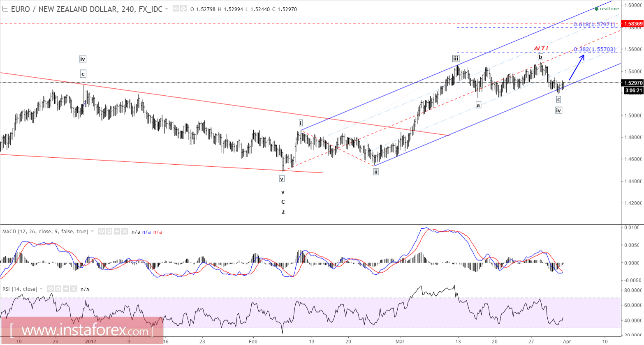Click the eye icon next to the symbol name
Screen dimensions: 644x345
176,9
